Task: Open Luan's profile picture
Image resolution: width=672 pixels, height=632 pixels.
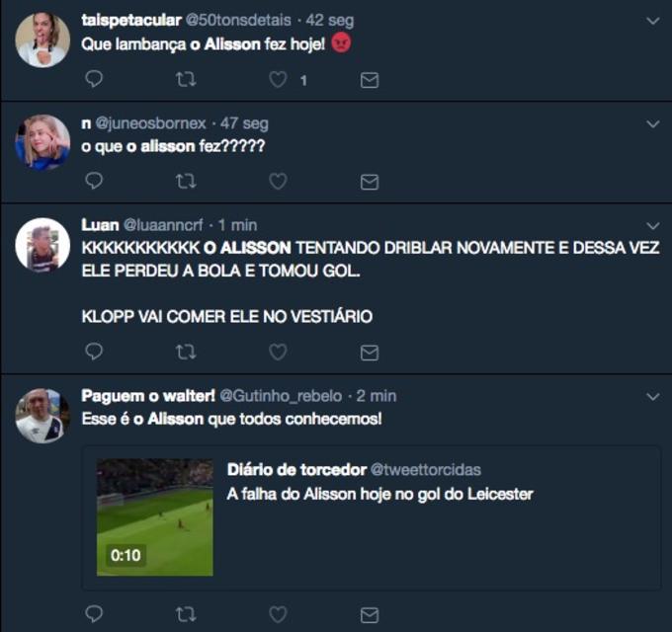Action: click(x=42, y=245)
